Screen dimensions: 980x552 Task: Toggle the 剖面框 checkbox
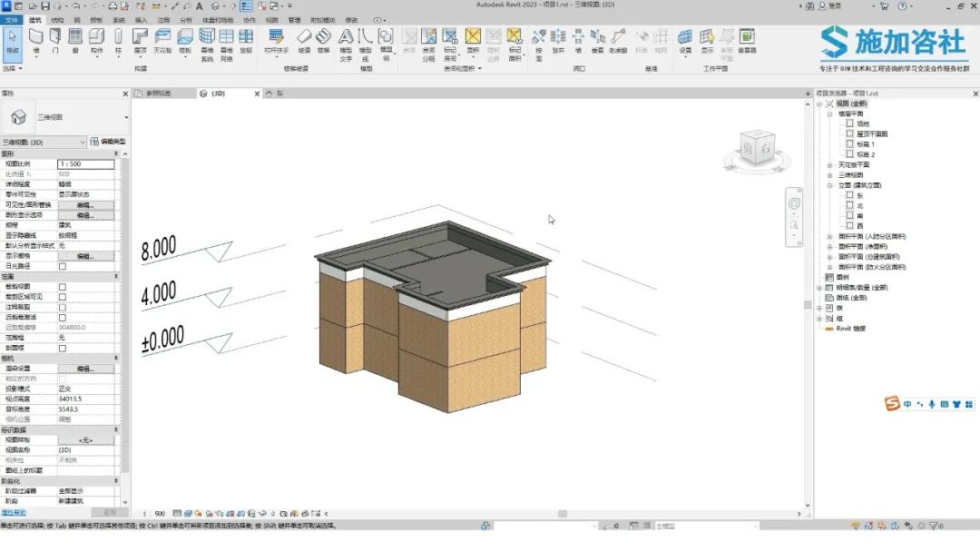[63, 349]
